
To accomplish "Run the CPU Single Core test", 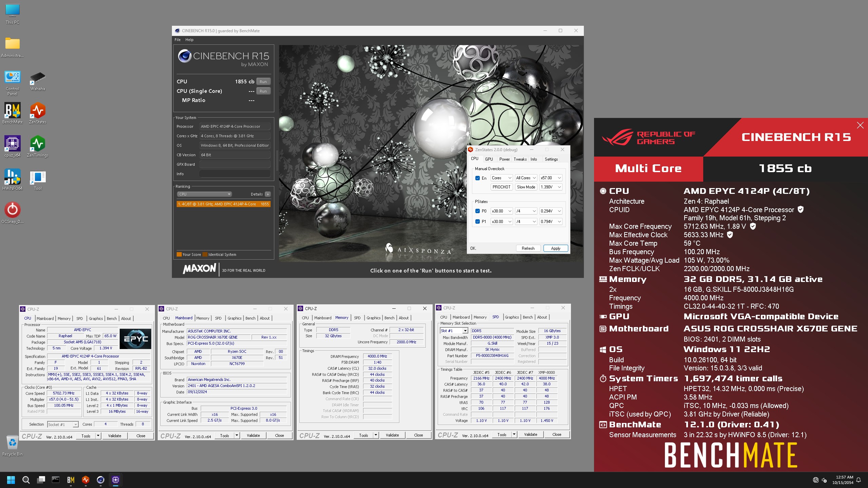I will click(x=263, y=91).
